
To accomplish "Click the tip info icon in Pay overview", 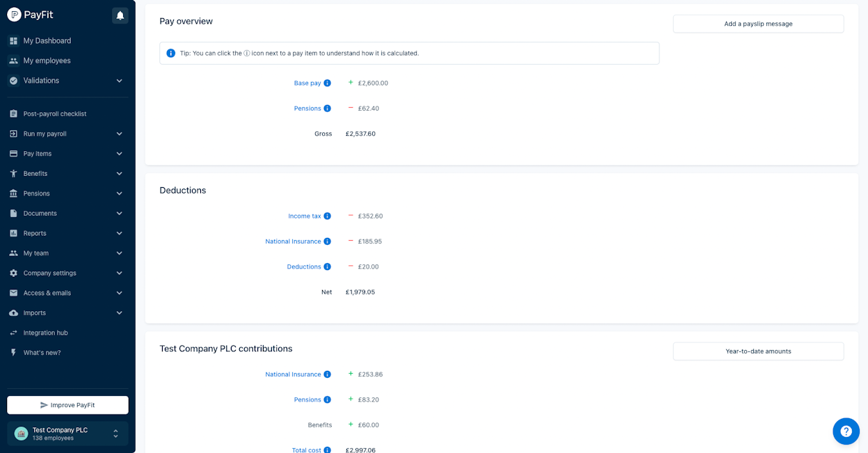I will 171,53.
